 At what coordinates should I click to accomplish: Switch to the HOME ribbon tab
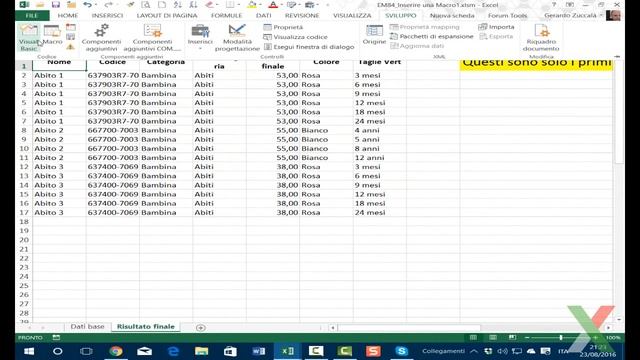[68, 16]
